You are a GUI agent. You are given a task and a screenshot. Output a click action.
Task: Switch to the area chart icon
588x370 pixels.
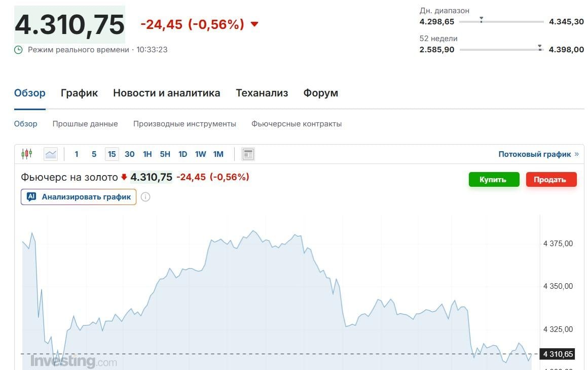click(x=50, y=153)
